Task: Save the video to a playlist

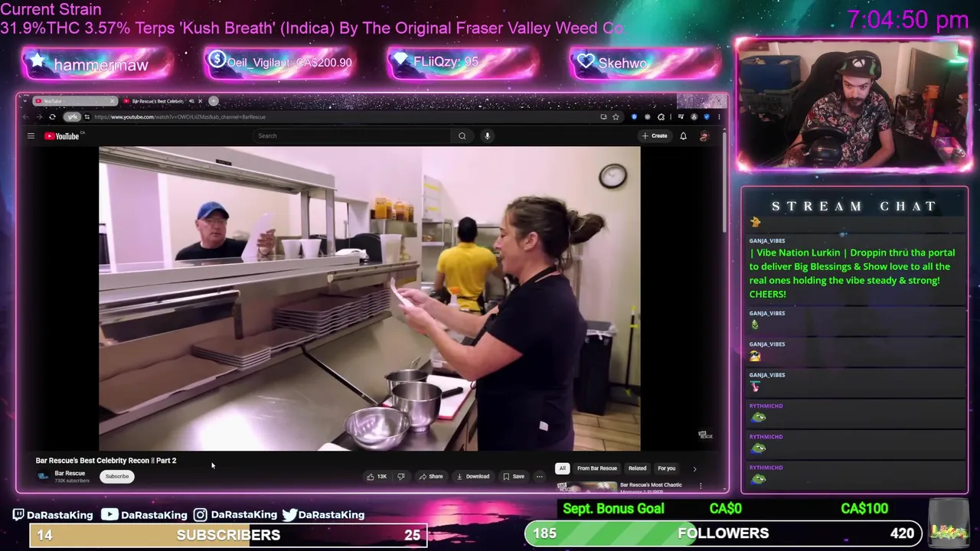Action: (514, 477)
